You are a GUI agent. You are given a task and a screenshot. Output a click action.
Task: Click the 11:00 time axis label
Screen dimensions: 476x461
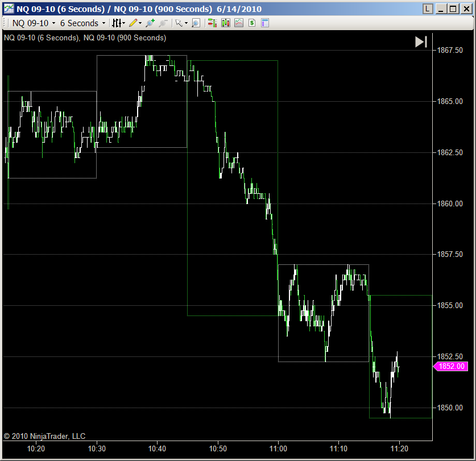(278, 448)
